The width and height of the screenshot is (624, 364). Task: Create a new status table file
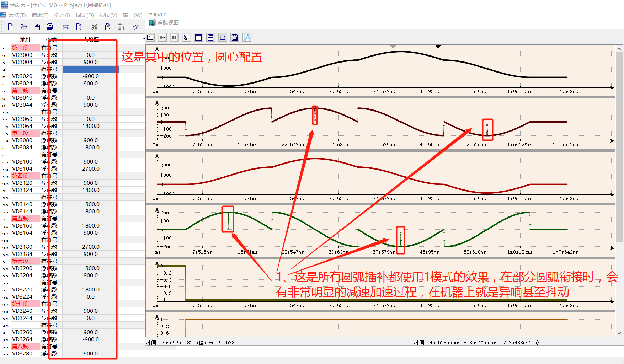(x=11, y=27)
